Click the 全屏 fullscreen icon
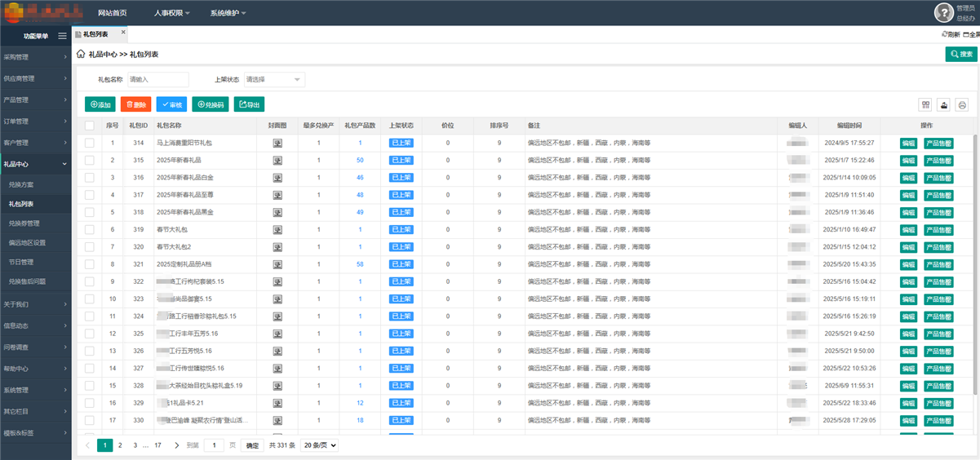Image resolution: width=980 pixels, height=460 pixels. coord(966,34)
